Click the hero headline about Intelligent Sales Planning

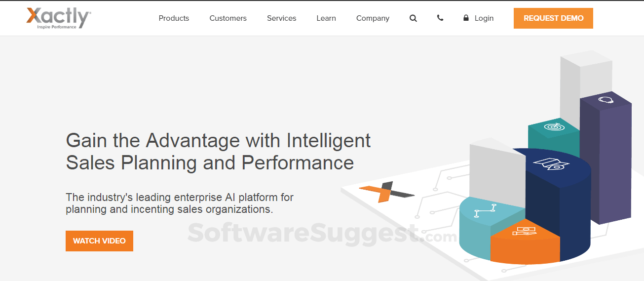tap(218, 151)
